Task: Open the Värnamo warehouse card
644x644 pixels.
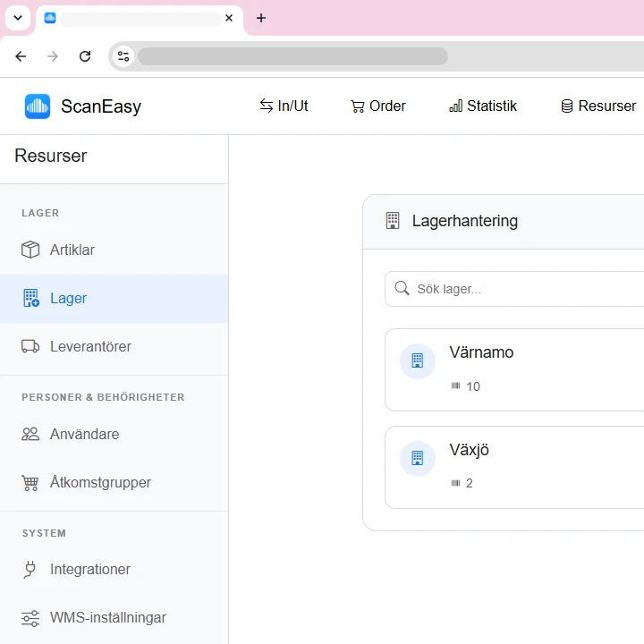Action: pyautogui.click(x=514, y=369)
